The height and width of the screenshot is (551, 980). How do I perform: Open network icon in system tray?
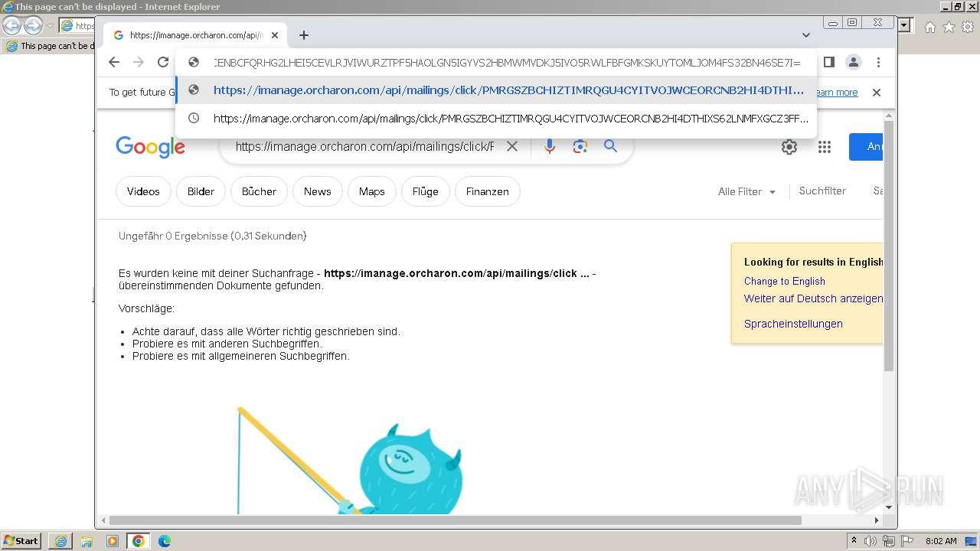point(888,542)
